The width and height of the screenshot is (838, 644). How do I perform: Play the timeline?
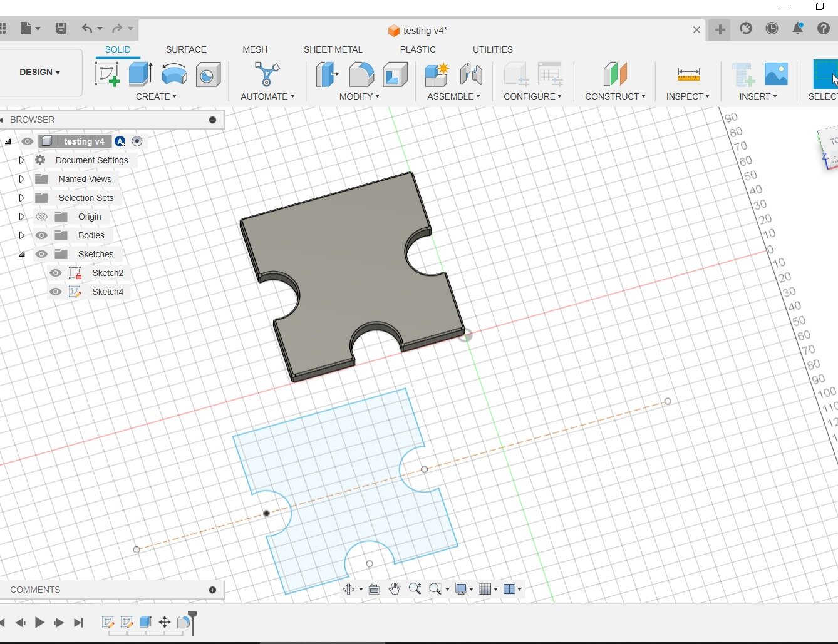[x=39, y=622]
